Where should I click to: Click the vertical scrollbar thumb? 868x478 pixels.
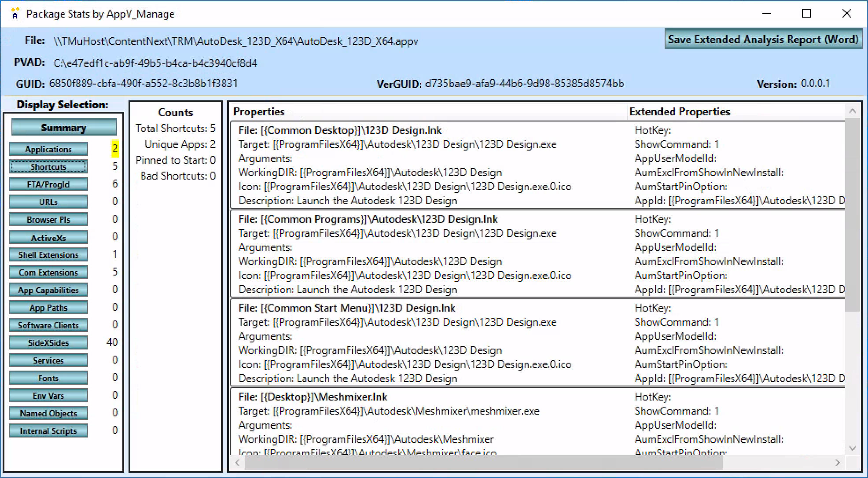click(853, 215)
